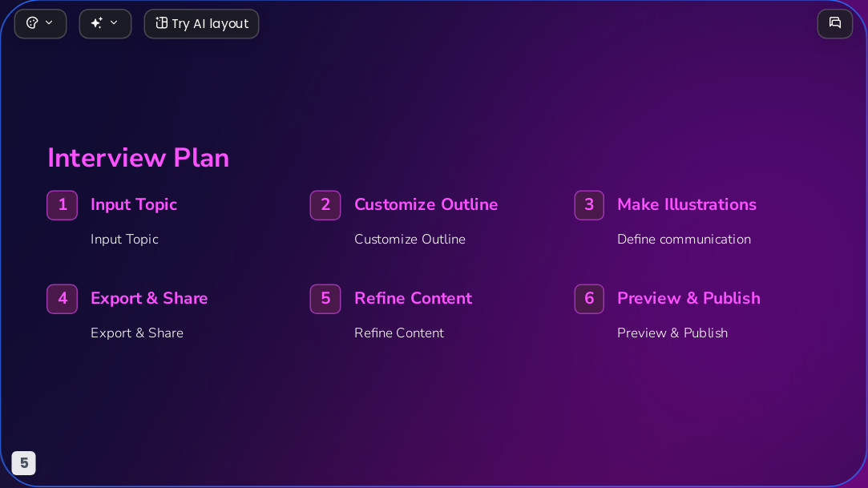The height and width of the screenshot is (488, 868).
Task: Select the bold Input Topic heading
Action: pyautogui.click(x=134, y=204)
